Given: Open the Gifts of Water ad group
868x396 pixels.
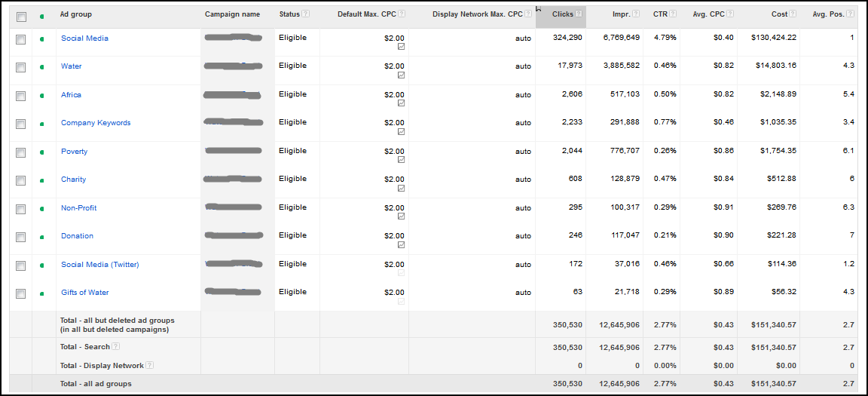Looking at the screenshot, I should tap(84, 293).
